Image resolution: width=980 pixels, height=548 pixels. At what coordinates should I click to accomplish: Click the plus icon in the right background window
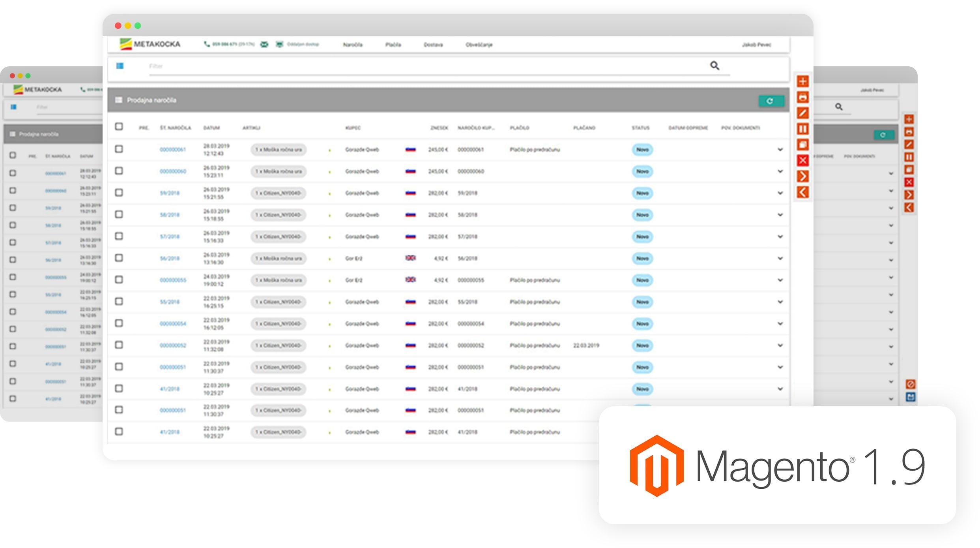point(909,119)
